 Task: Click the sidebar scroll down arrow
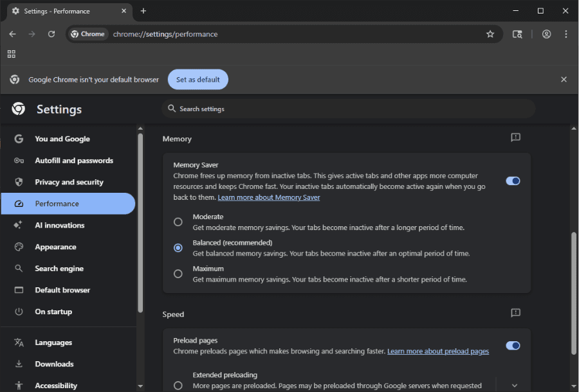coord(140,386)
